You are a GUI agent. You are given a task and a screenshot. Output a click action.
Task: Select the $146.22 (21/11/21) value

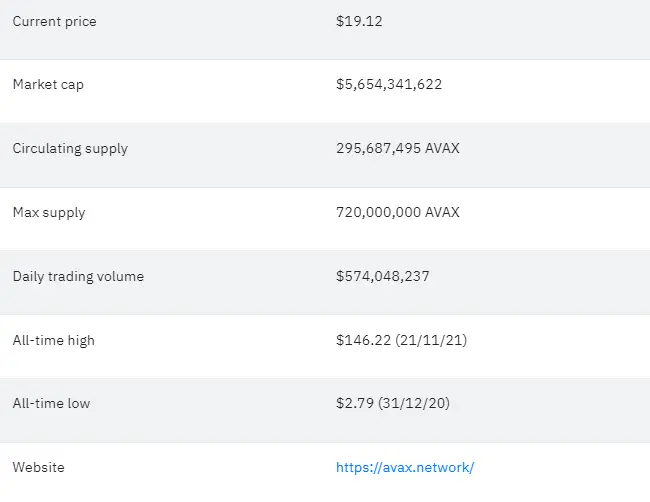click(401, 340)
